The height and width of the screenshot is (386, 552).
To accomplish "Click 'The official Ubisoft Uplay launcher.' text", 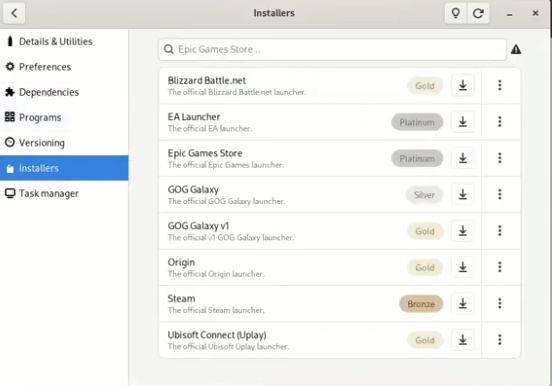I will click(228, 347).
